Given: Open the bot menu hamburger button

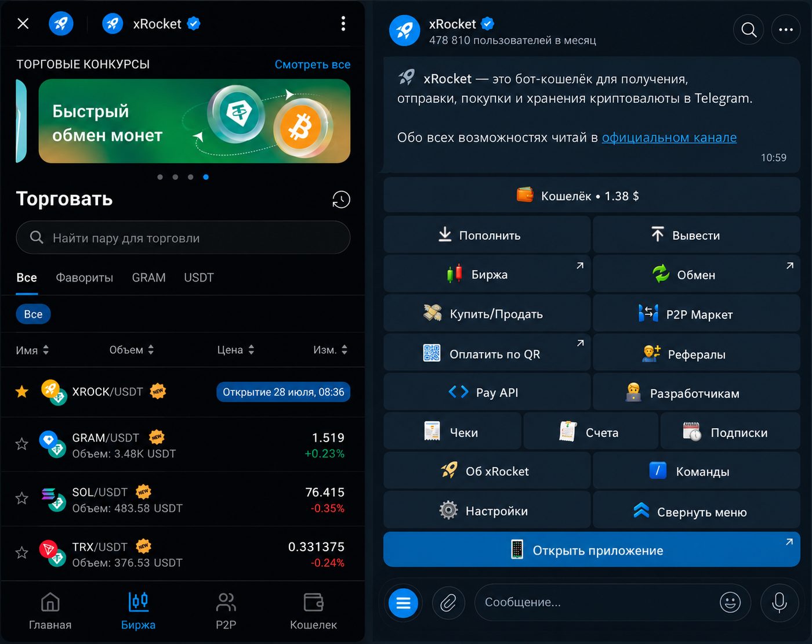Looking at the screenshot, I should 403,603.
